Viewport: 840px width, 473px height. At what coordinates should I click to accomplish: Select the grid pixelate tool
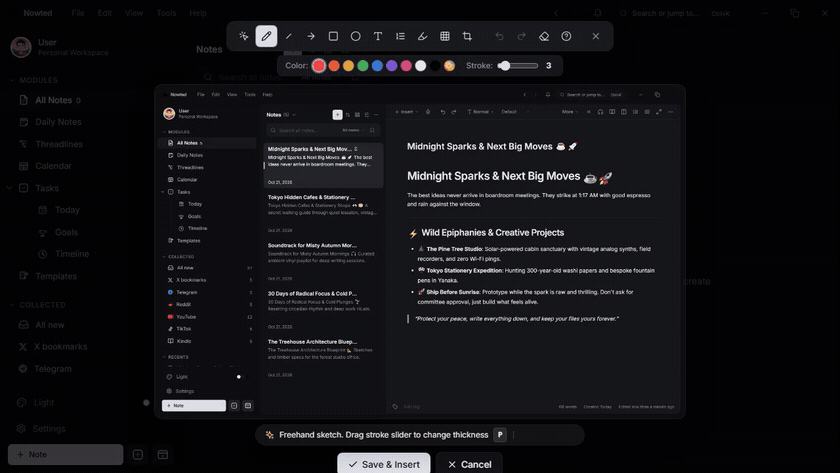tap(445, 36)
